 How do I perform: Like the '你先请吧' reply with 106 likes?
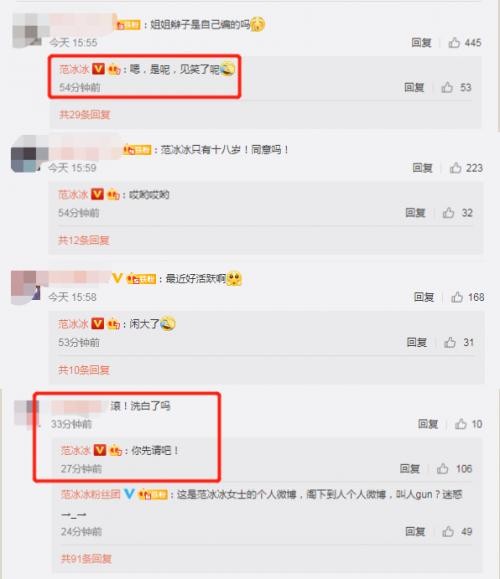(442, 469)
